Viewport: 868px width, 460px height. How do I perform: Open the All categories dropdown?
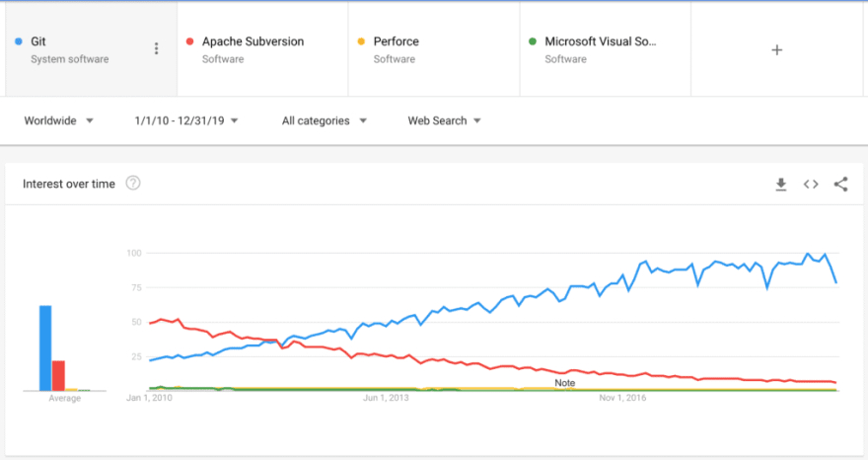pyautogui.click(x=324, y=120)
